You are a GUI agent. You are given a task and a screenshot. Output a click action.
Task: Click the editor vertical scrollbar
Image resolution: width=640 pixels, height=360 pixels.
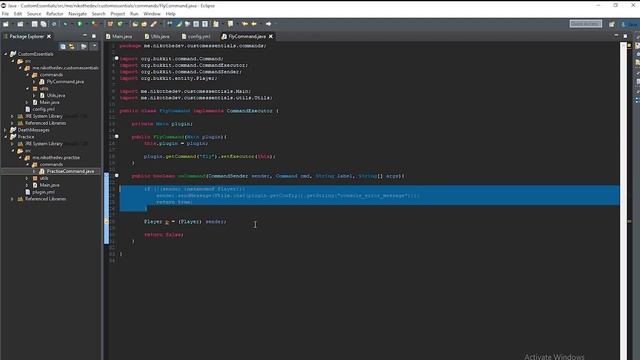click(x=623, y=200)
